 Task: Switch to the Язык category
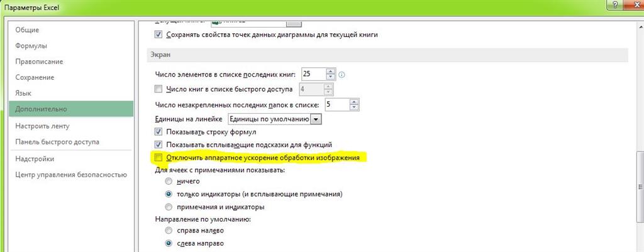pyautogui.click(x=23, y=94)
